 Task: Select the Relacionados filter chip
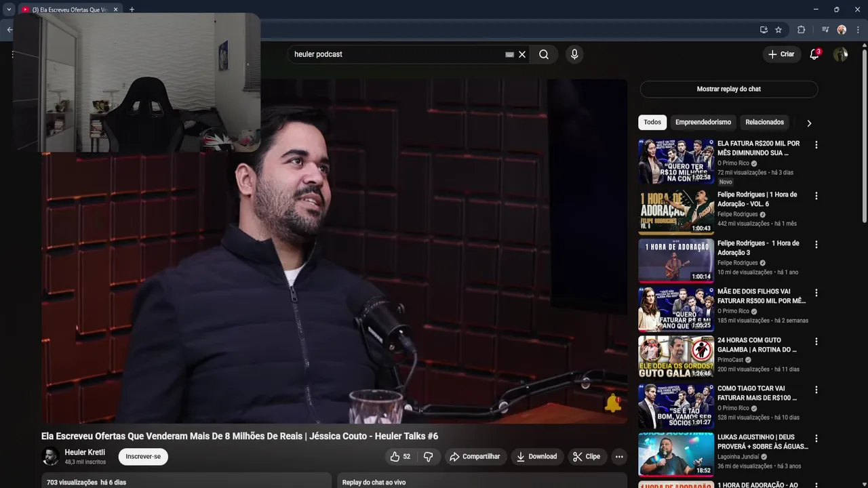[x=764, y=122]
